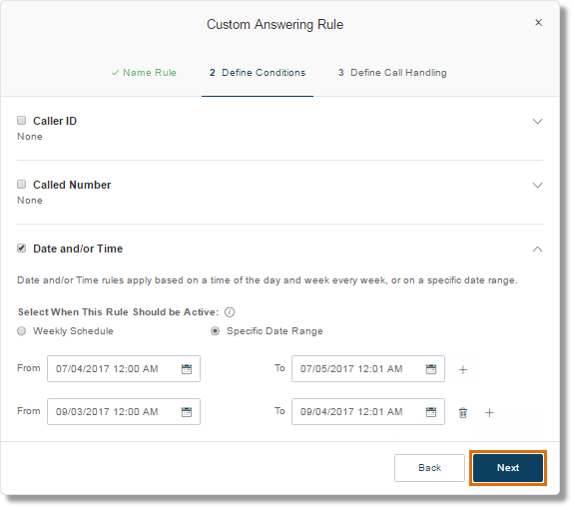Open calendar picker for 09/04/2017 To field
This screenshot has width=574, height=509.
(431, 412)
